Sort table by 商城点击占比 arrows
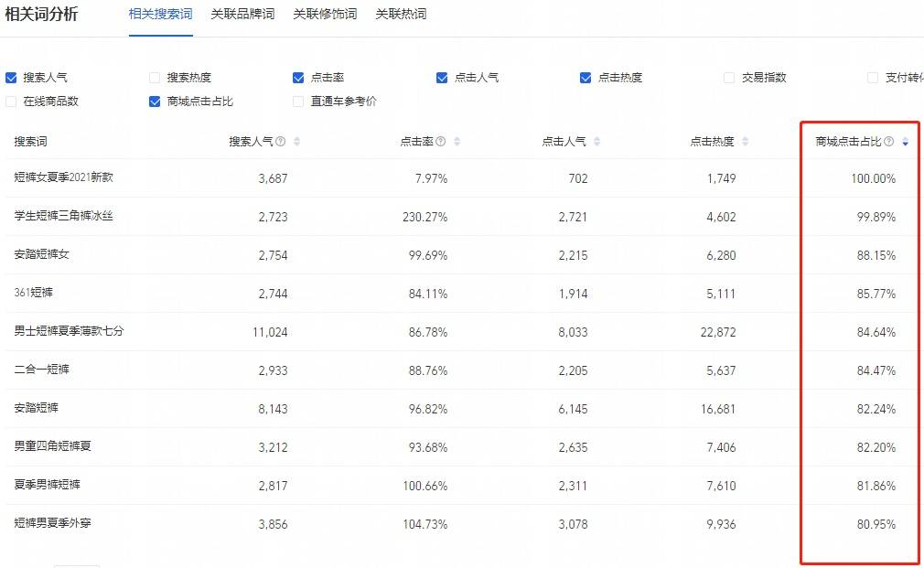The height and width of the screenshot is (568, 924). click(x=905, y=142)
